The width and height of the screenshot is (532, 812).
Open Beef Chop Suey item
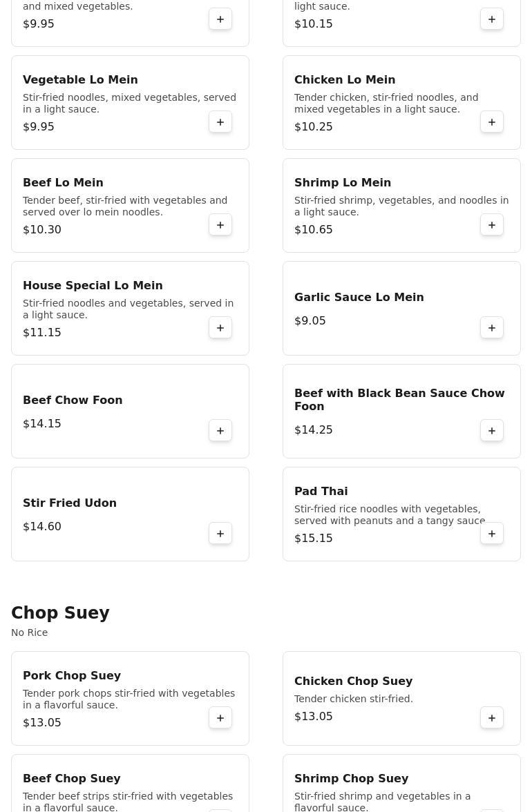(x=72, y=779)
